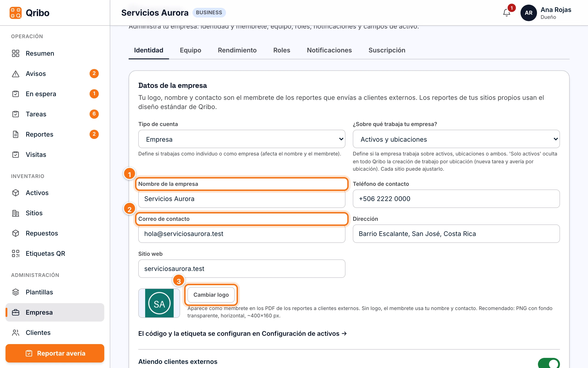Click the Tareas clipboard icon
This screenshot has width=588, height=368.
coord(16,114)
